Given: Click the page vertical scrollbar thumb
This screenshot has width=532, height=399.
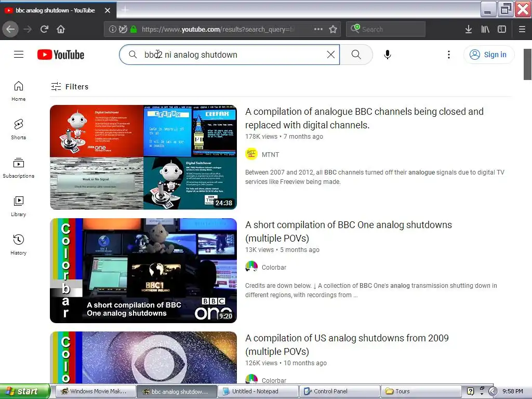Looking at the screenshot, I should click(527, 64).
